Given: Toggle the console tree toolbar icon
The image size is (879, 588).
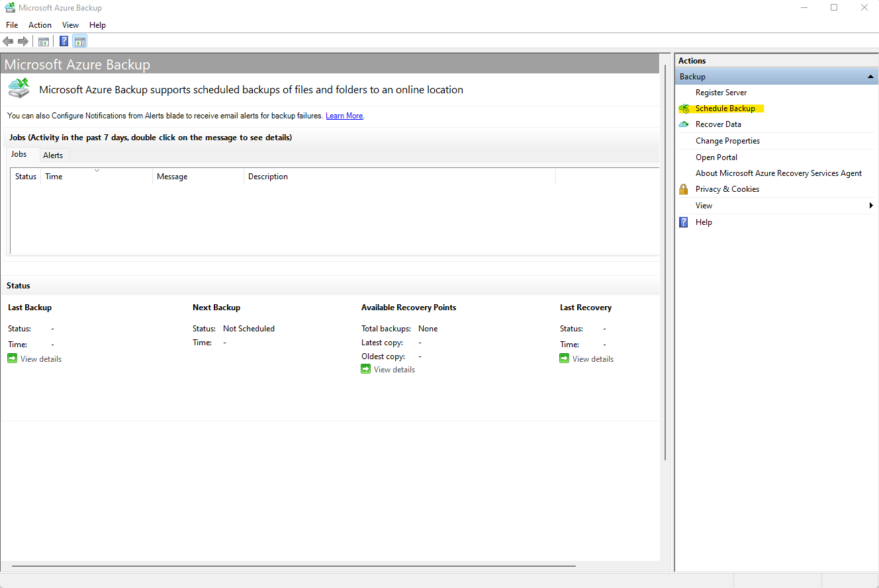Looking at the screenshot, I should [x=44, y=42].
